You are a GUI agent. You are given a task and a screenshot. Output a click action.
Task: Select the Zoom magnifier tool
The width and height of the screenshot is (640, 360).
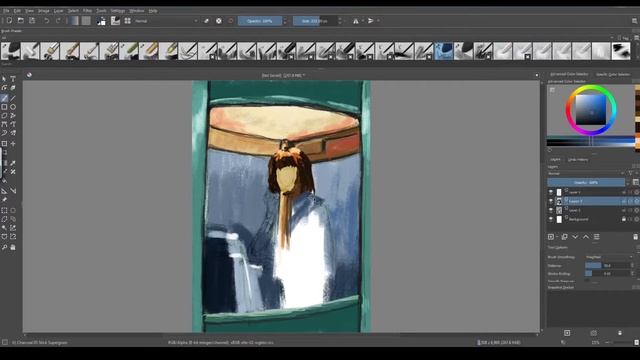[x=4, y=247]
